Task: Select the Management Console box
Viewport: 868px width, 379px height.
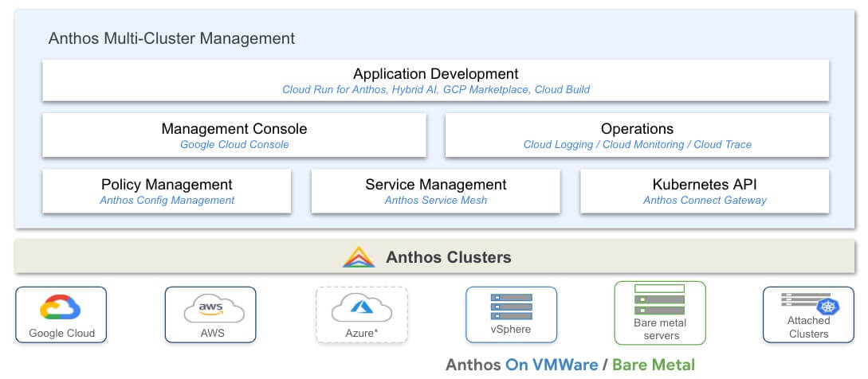Action: (234, 135)
